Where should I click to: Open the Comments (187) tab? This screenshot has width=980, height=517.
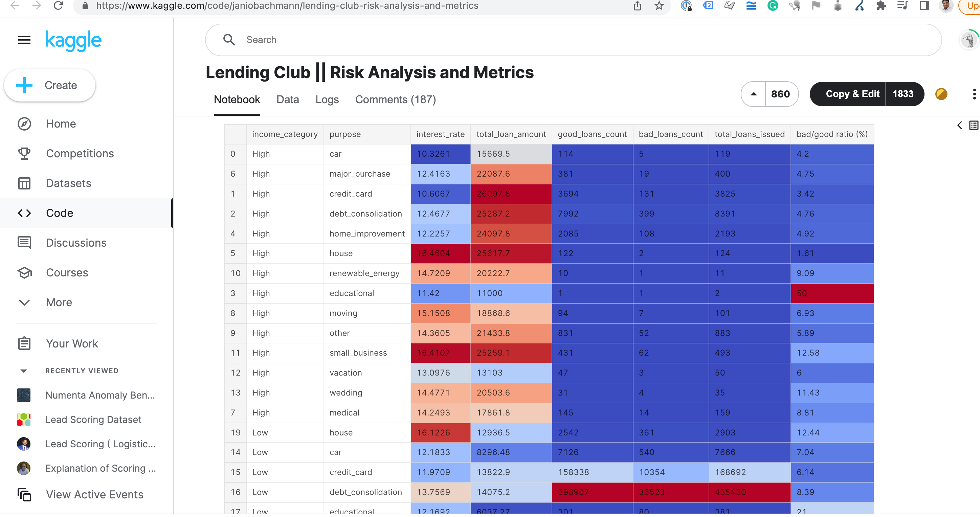396,100
